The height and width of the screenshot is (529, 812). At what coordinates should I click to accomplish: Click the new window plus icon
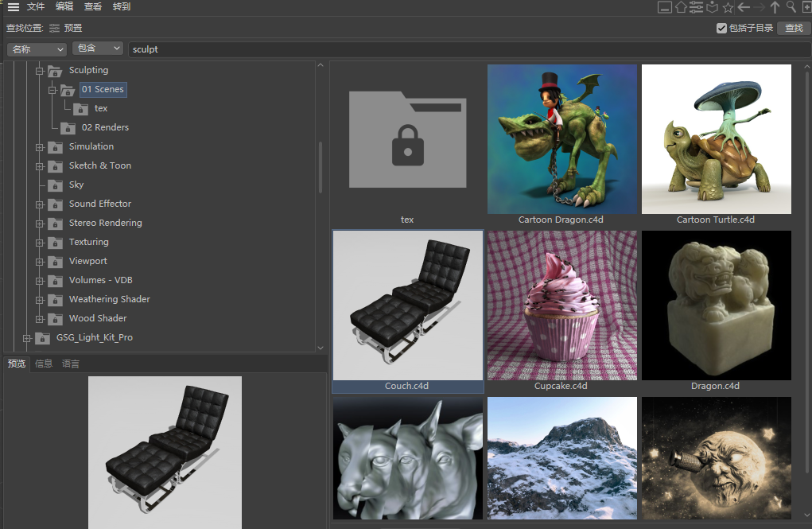click(806, 6)
